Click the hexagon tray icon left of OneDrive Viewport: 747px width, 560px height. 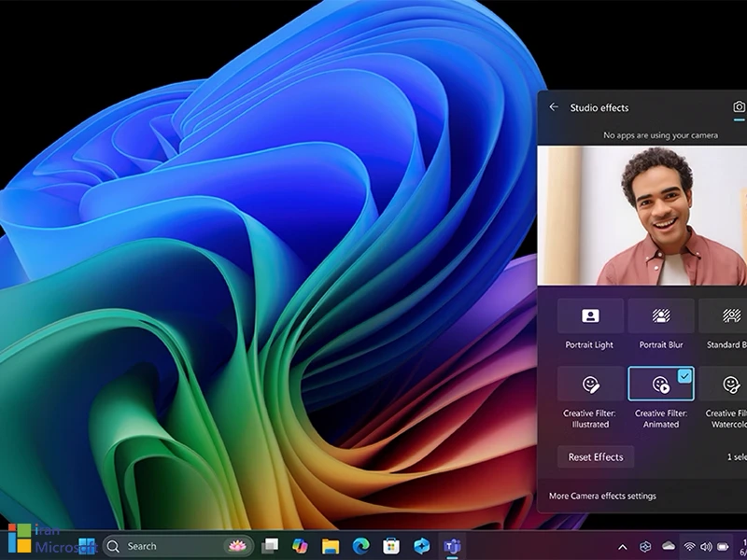(645, 546)
